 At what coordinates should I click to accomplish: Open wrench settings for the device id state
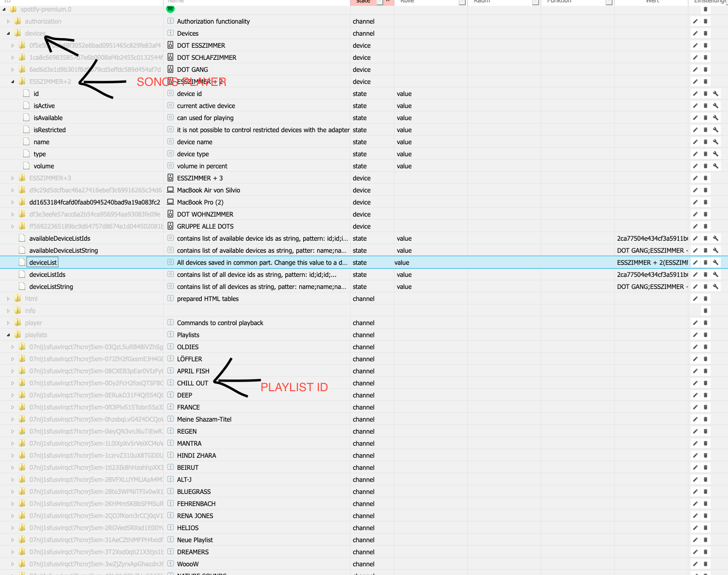click(715, 94)
